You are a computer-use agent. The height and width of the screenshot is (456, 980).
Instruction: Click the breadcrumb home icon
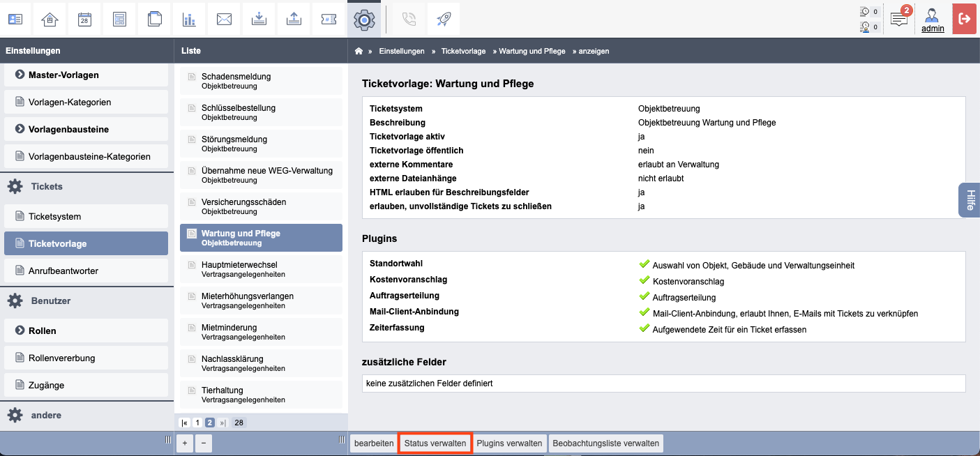coord(359,51)
